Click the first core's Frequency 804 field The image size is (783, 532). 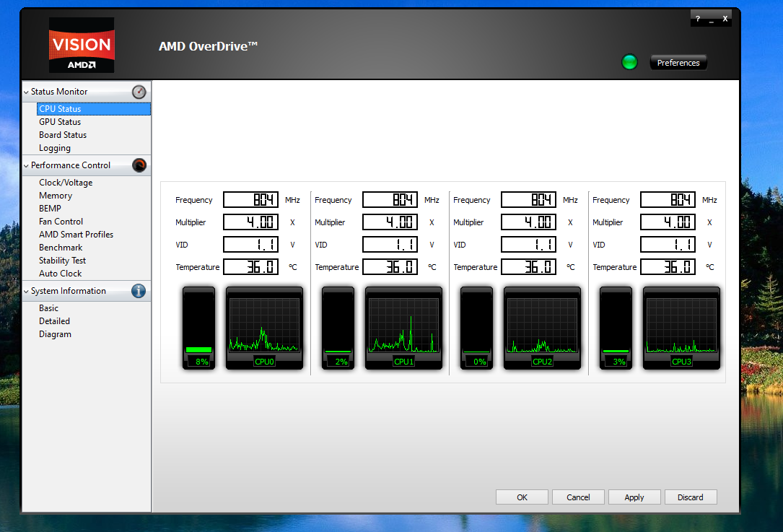point(250,200)
